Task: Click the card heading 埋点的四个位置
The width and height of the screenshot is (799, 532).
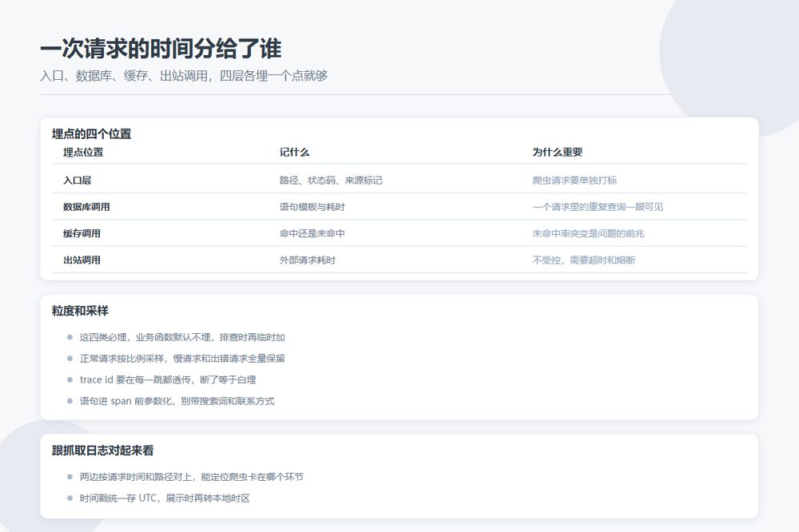Action: point(92,134)
